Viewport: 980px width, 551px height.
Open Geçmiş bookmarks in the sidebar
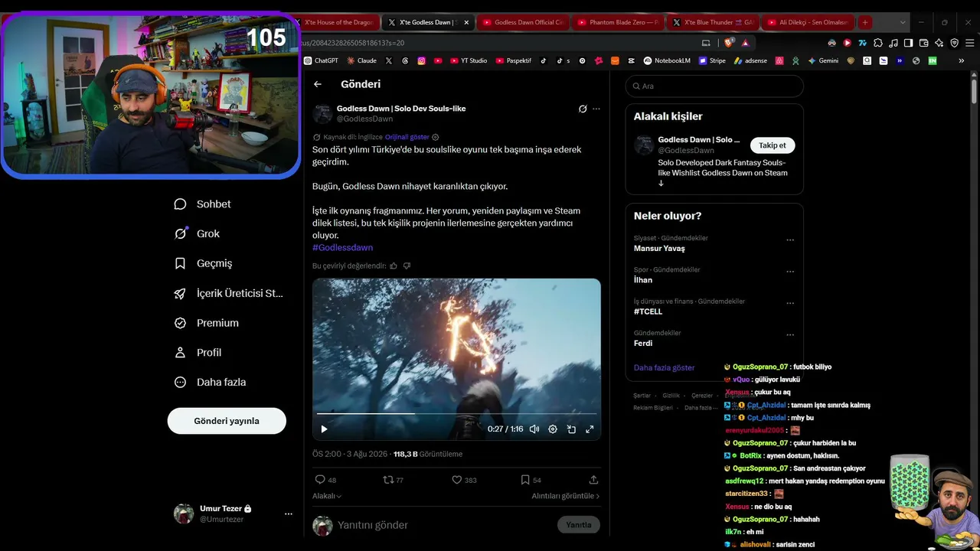click(x=203, y=263)
